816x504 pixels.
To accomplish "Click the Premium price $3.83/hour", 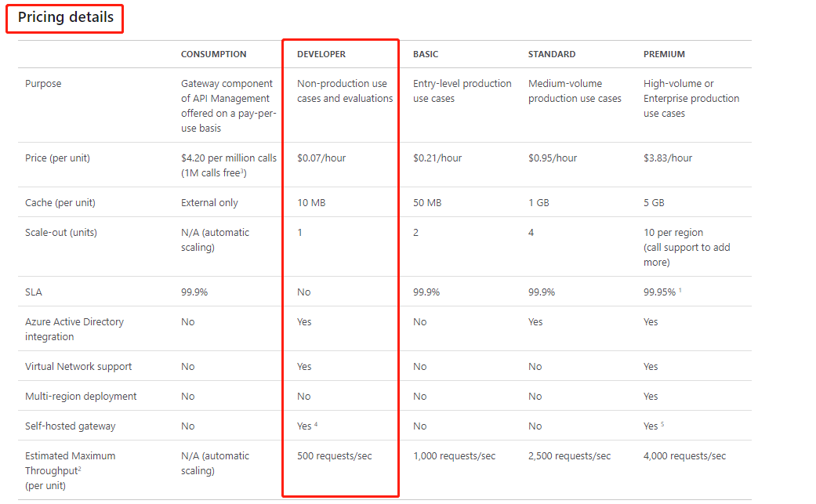I will point(668,158).
